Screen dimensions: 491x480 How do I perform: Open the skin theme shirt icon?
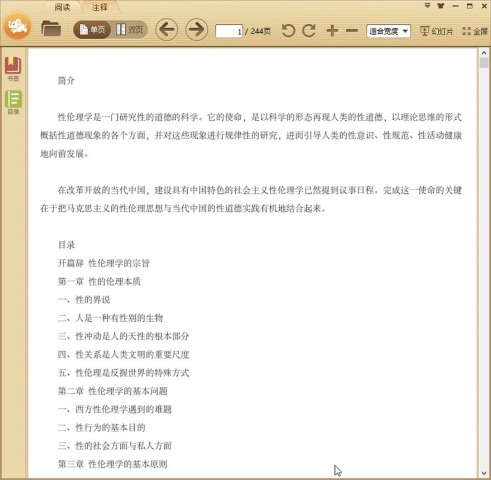click(441, 6)
